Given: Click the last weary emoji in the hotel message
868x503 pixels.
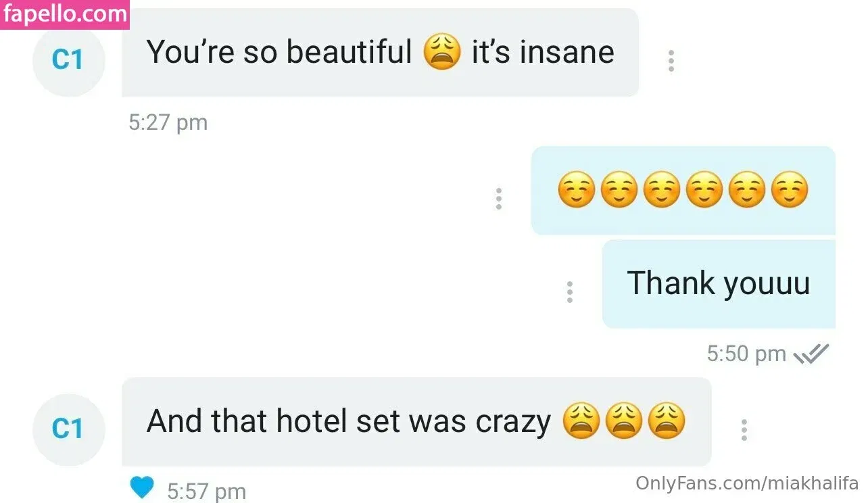Looking at the screenshot, I should [x=667, y=421].
